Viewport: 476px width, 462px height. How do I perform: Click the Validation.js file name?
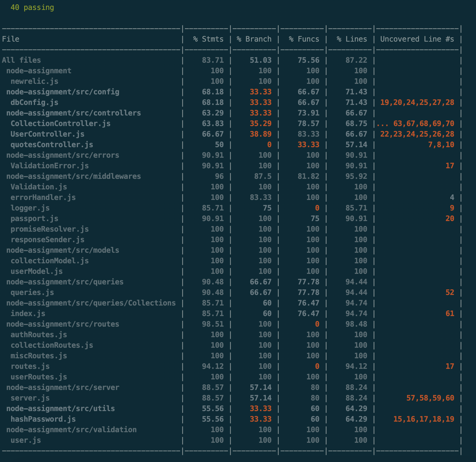point(39,187)
